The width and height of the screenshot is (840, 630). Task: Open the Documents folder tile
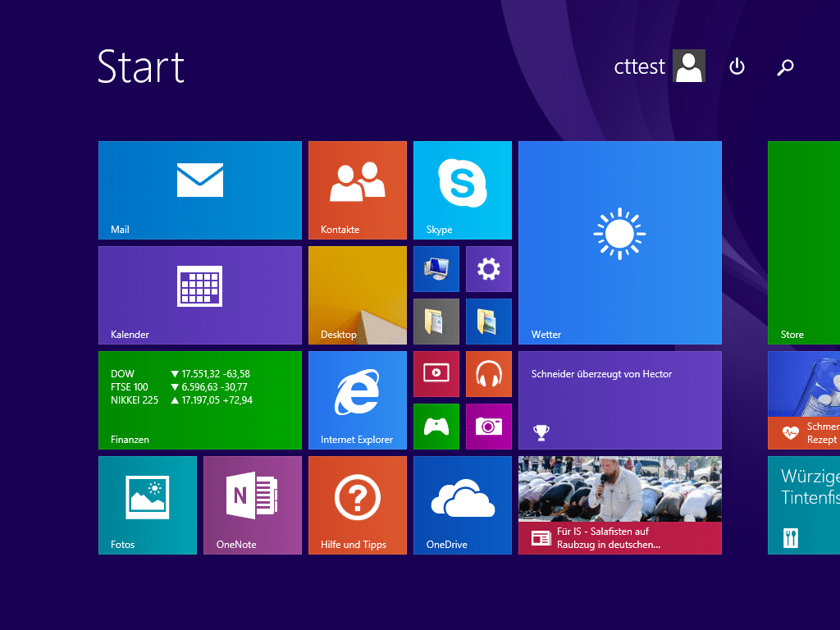click(x=436, y=321)
